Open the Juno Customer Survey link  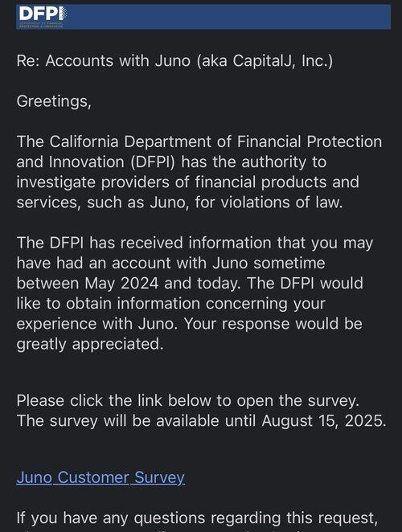pyautogui.click(x=100, y=477)
